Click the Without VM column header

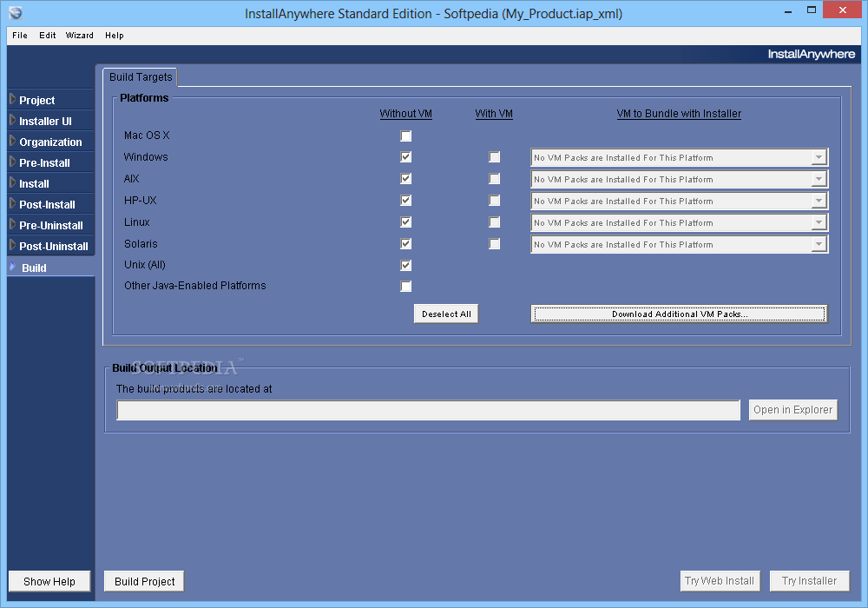tap(405, 114)
